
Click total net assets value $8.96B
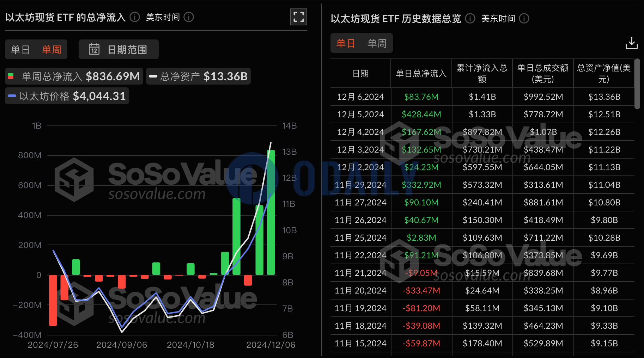604,290
